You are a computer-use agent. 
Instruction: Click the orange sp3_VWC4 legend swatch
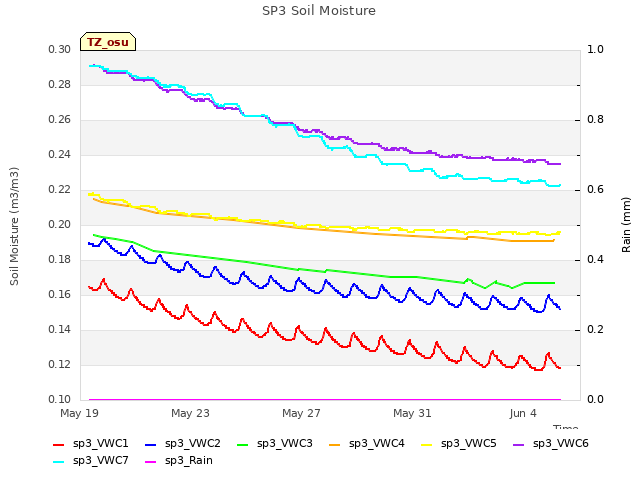tap(335, 444)
